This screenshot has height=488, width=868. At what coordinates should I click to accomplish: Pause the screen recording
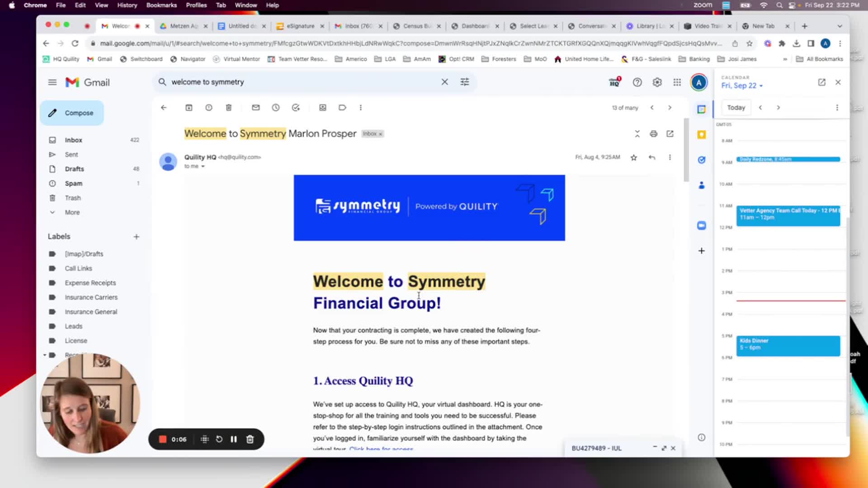[x=234, y=439]
